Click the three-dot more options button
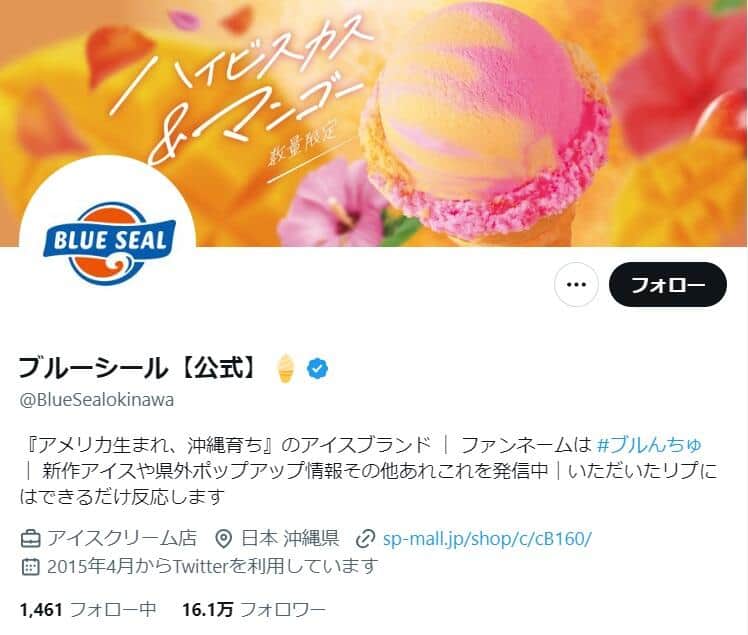Image resolution: width=748 pixels, height=635 pixels. coord(576,284)
